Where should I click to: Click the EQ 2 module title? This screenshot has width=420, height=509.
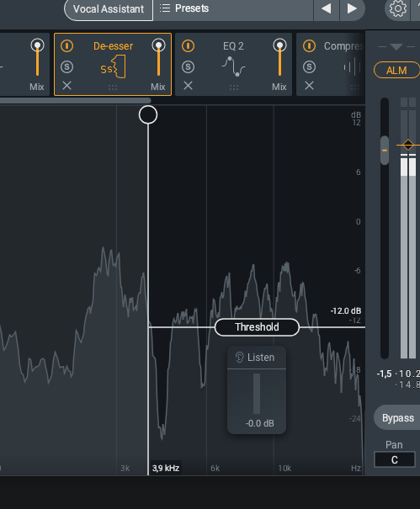pos(233,46)
